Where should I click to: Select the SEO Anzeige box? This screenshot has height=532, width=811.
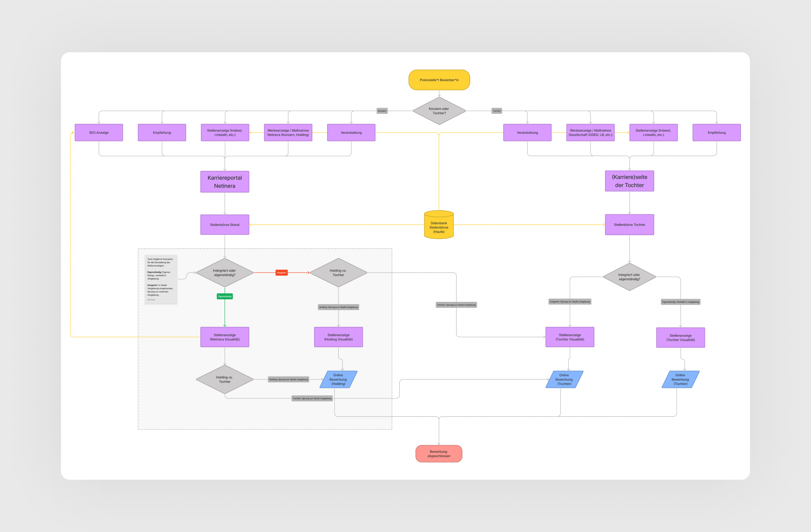99,133
